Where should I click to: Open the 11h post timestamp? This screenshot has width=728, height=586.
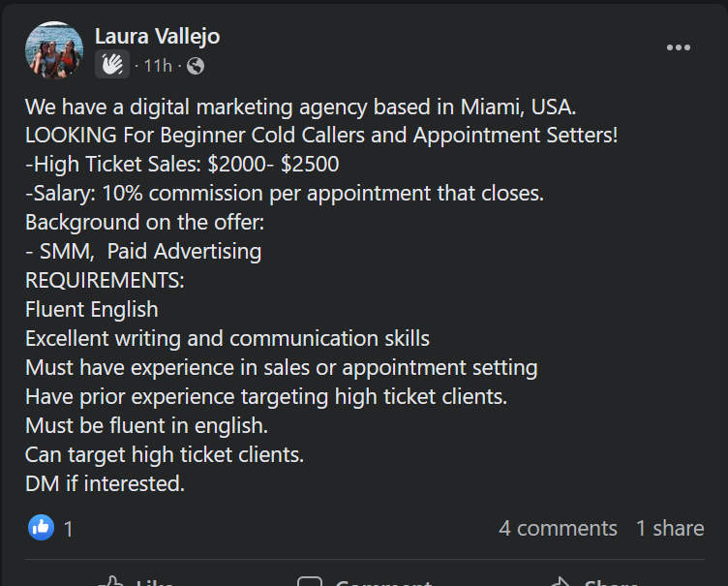[158, 66]
